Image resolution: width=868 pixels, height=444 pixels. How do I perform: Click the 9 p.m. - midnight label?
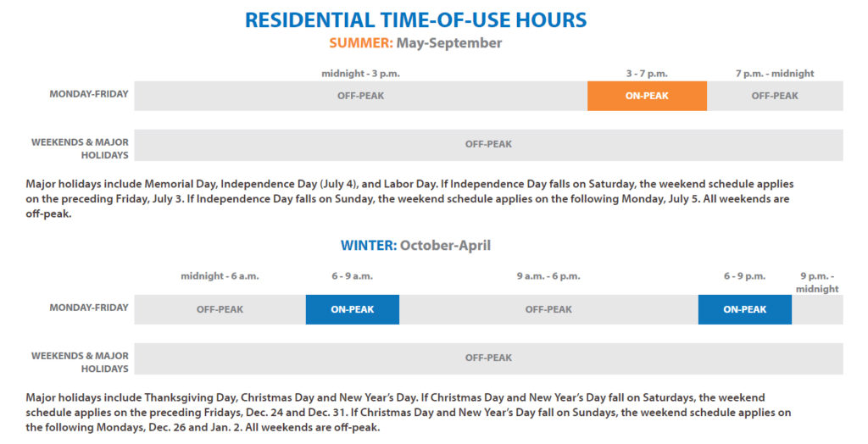coord(817,282)
